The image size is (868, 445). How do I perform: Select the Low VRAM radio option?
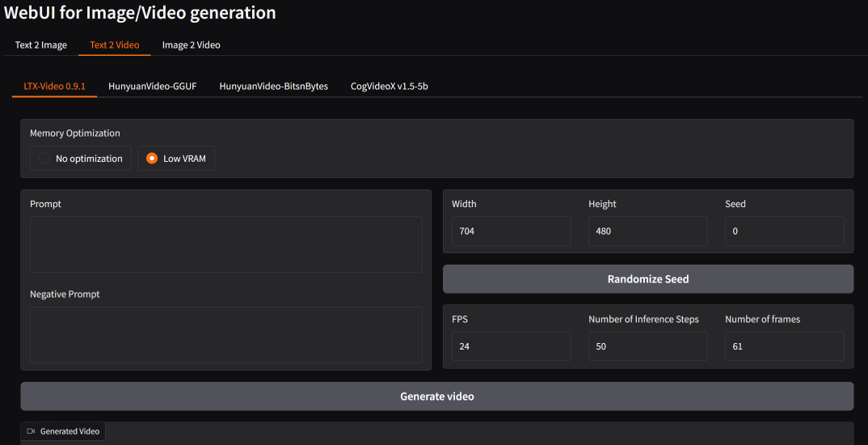point(176,159)
